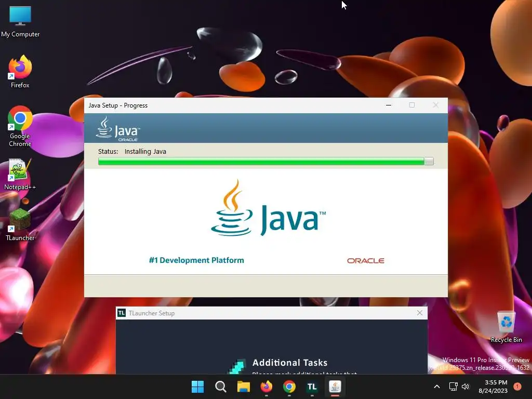This screenshot has width=532, height=399.
Task: Click the large Java logo in the installer
Action: (x=269, y=208)
